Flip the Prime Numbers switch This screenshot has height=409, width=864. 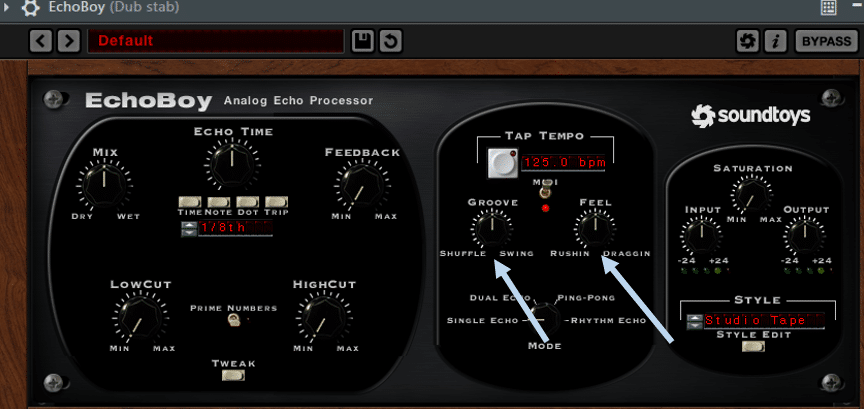point(235,320)
